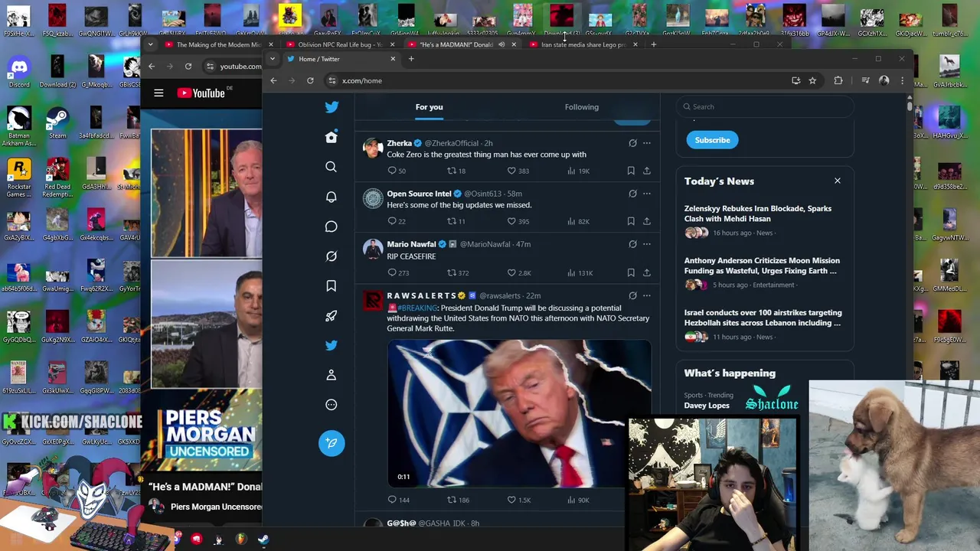
Task: Ask Grok about the RAWSALERTS tweet
Action: click(632, 295)
